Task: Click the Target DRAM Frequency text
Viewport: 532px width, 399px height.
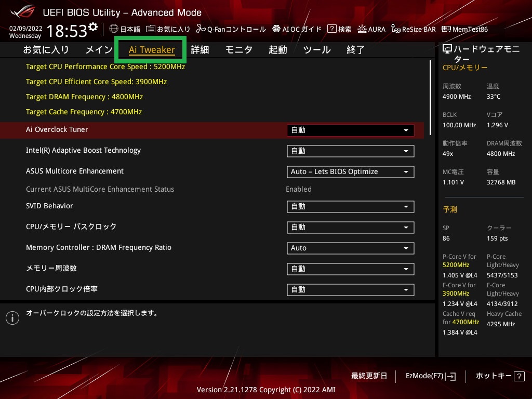Action: (85, 97)
